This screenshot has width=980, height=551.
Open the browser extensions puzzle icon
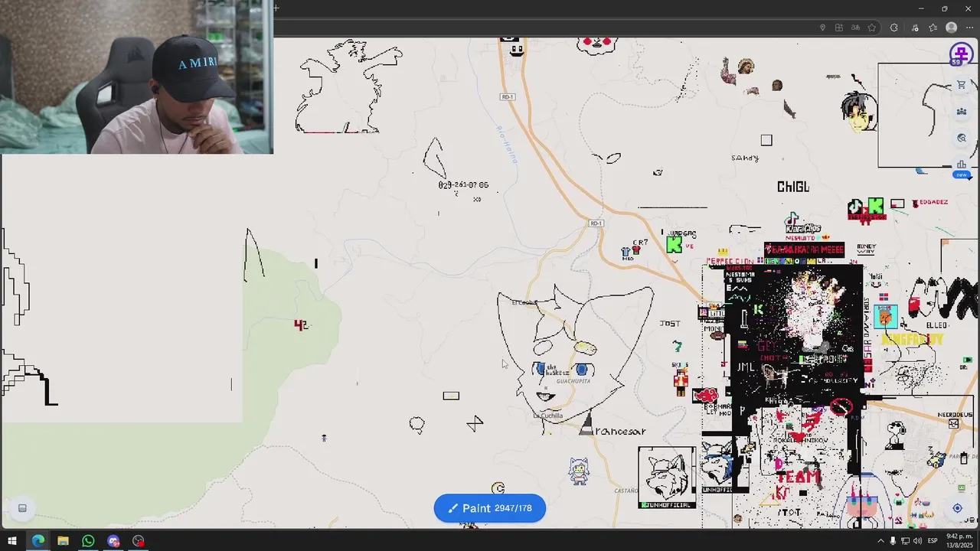(893, 28)
